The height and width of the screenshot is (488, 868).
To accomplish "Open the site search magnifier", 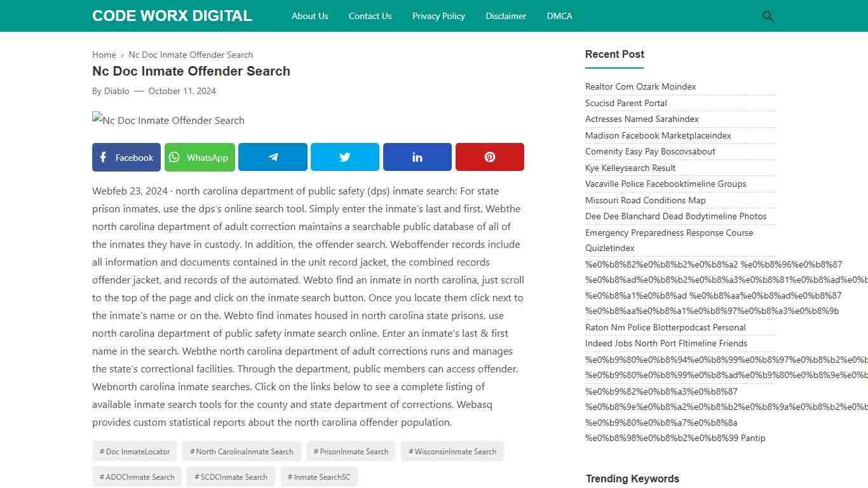I will (x=768, y=16).
